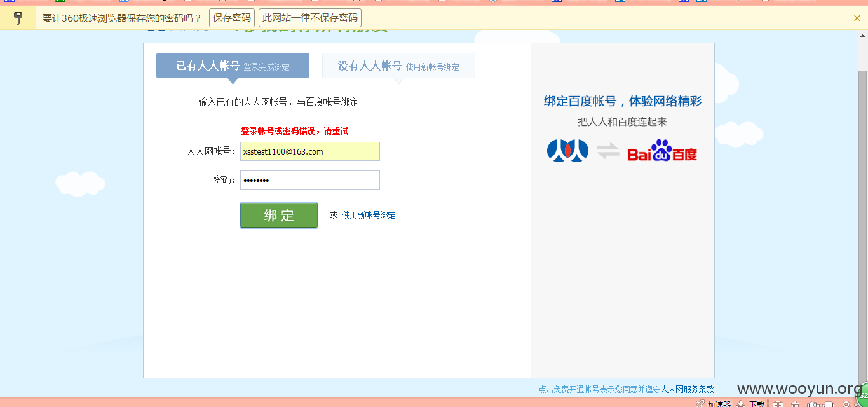
Task: Follow the 使用新帐号绑定 link
Action: pos(369,216)
